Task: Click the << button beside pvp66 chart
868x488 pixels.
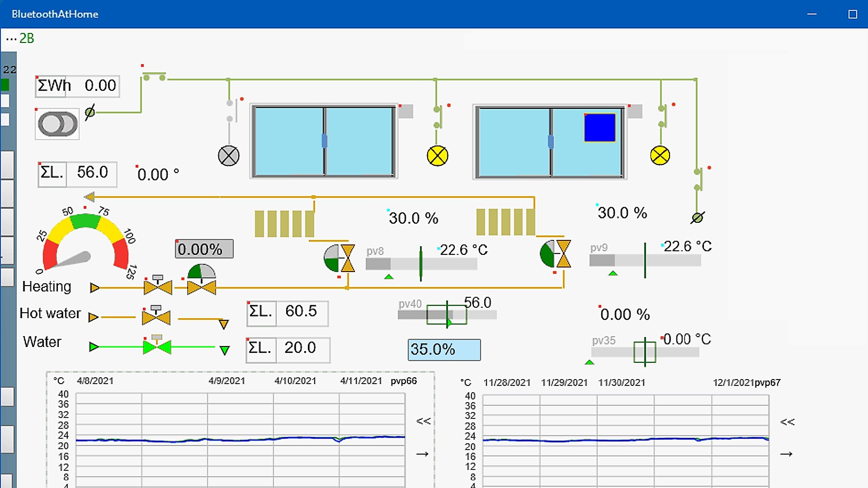Action: coord(423,421)
